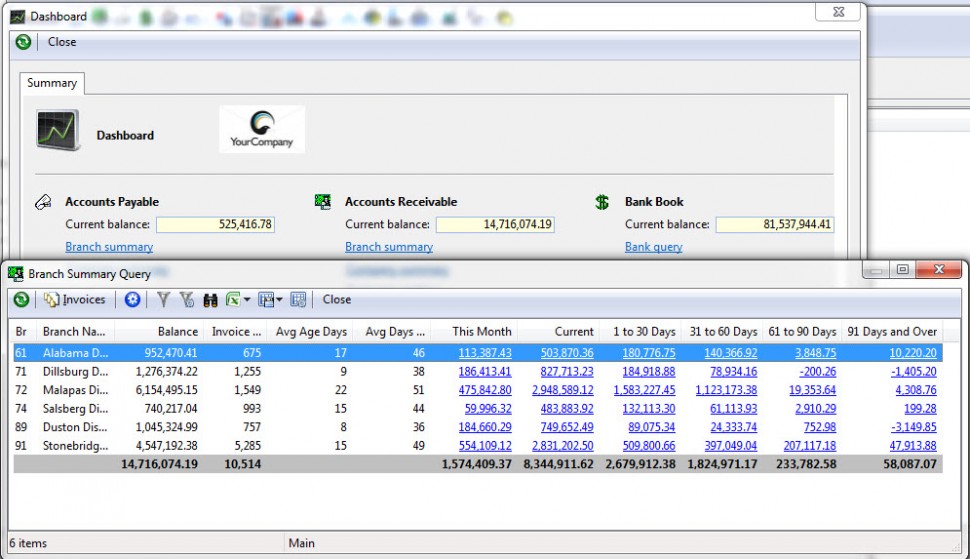The width and height of the screenshot is (970, 559).
Task: Click the Accounts Receivable icon
Action: (x=323, y=202)
